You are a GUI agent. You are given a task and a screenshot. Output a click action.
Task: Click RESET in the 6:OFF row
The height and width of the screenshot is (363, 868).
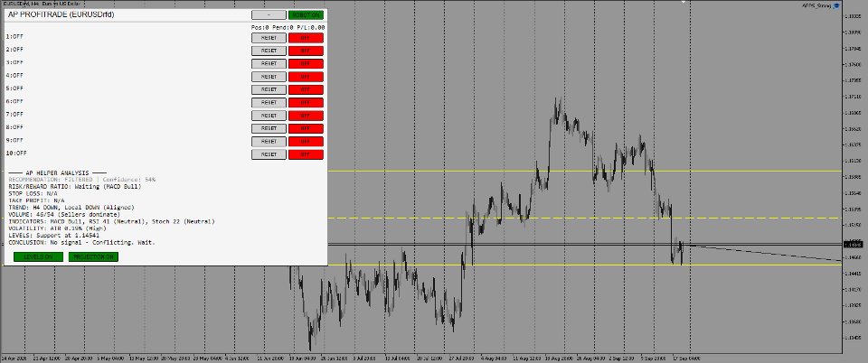click(269, 103)
